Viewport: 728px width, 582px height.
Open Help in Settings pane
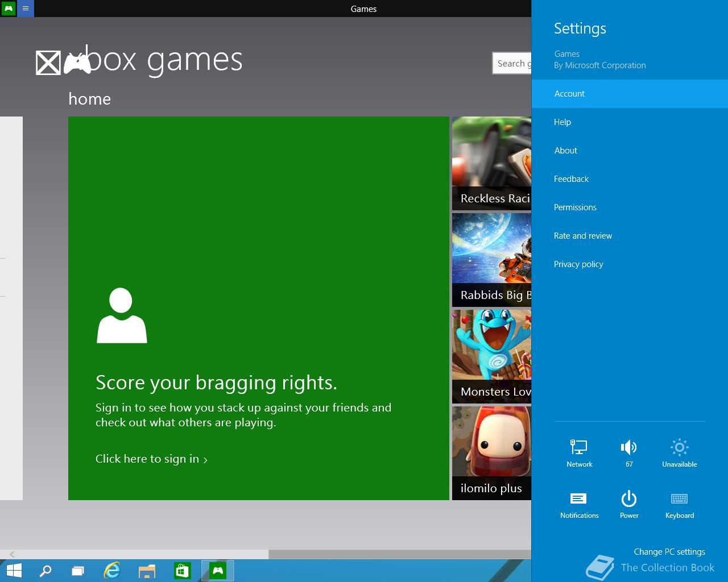tap(630, 122)
